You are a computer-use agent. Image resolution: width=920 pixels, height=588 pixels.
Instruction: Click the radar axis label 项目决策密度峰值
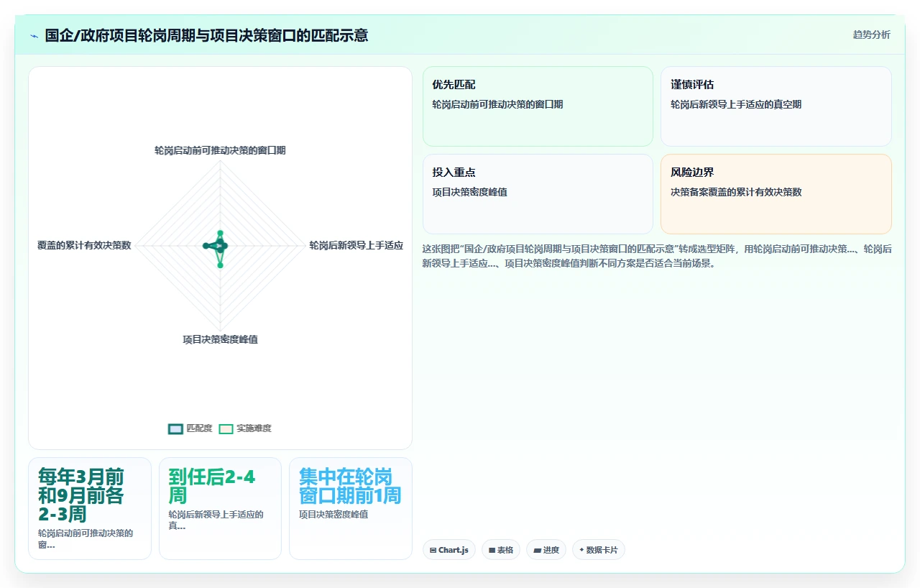click(220, 339)
